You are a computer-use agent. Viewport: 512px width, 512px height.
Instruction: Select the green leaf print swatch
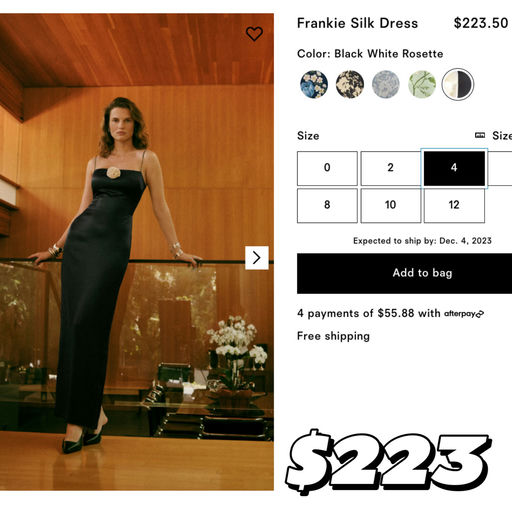422,84
